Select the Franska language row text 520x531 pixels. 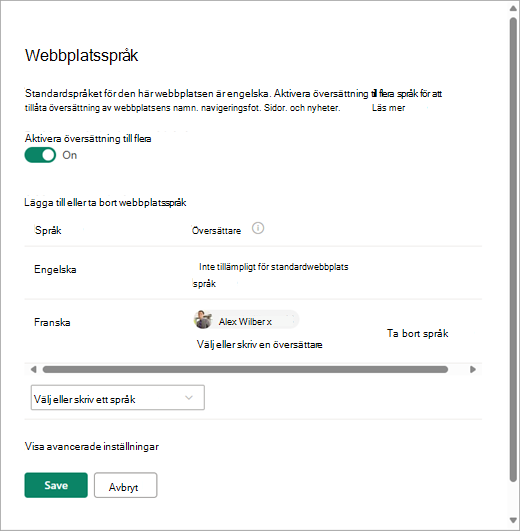tap(52, 322)
